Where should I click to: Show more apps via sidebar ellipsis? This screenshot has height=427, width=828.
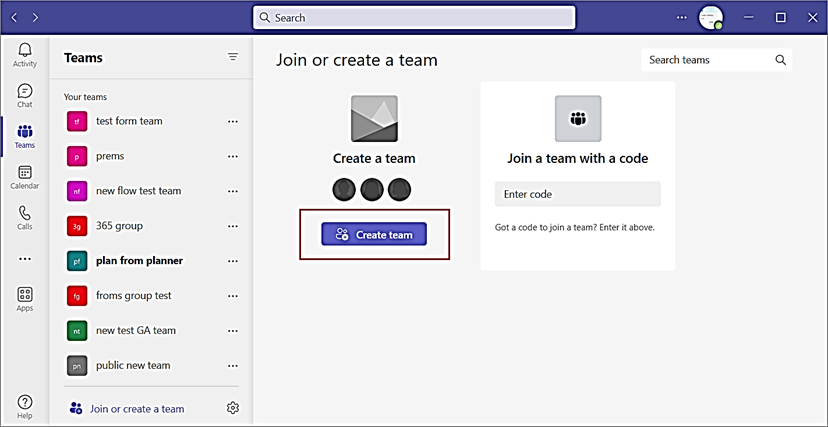pos(25,259)
